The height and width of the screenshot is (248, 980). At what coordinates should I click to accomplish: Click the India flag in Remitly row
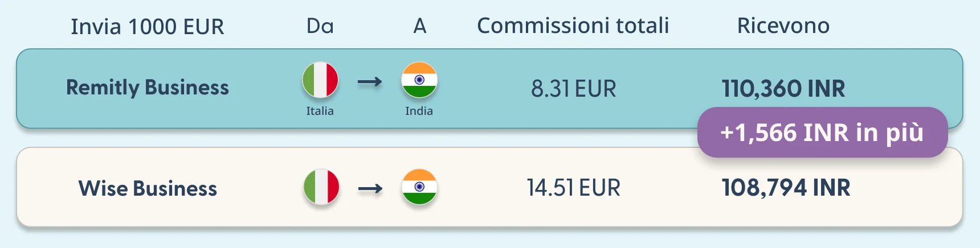pos(419,80)
